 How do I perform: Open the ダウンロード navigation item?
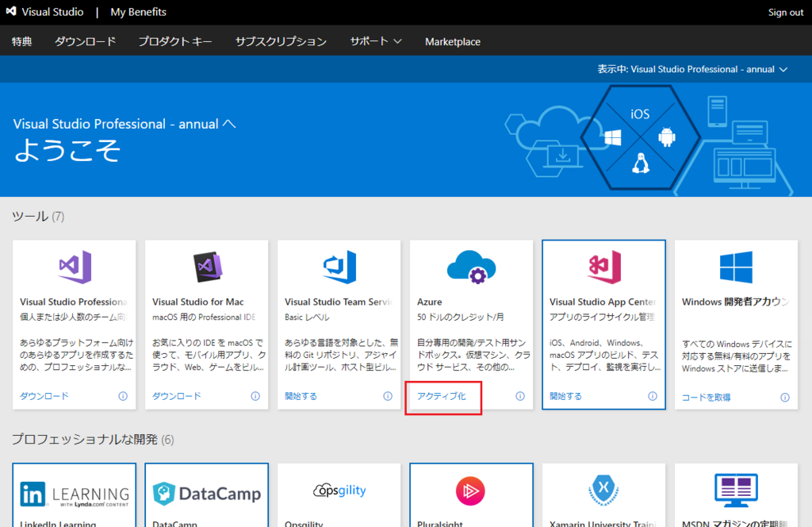pyautogui.click(x=86, y=41)
